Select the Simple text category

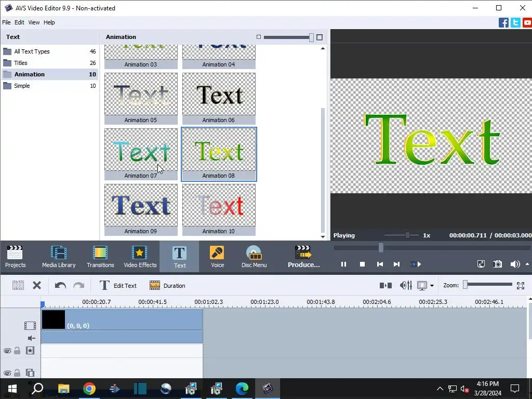click(49, 86)
